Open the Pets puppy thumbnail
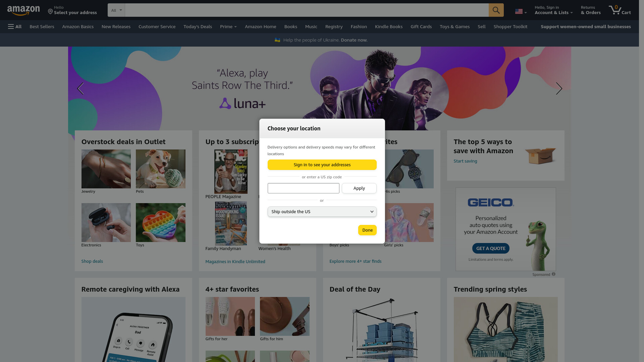The height and width of the screenshot is (362, 644). pyautogui.click(x=161, y=169)
